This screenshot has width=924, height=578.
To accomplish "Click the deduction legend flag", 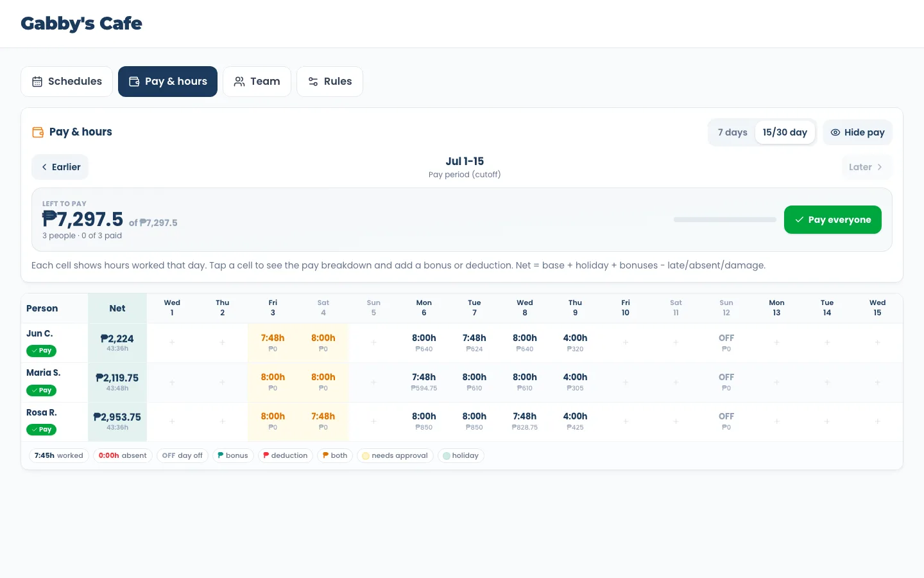I will [x=266, y=455].
